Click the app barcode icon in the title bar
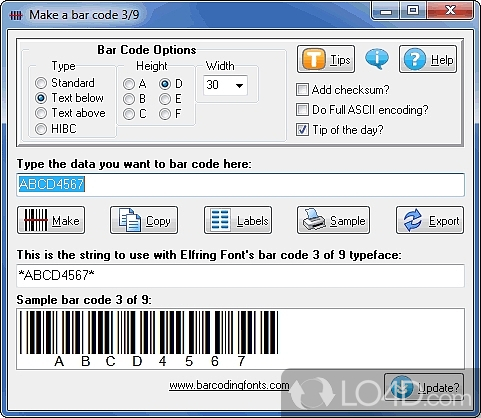Image resolution: width=481 pixels, height=418 pixels. (15, 15)
